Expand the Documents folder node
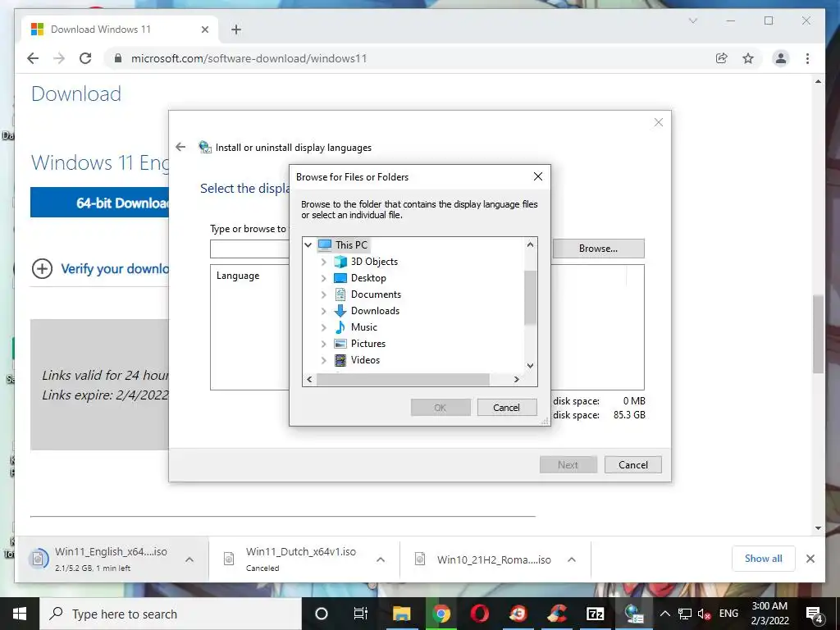 (323, 294)
